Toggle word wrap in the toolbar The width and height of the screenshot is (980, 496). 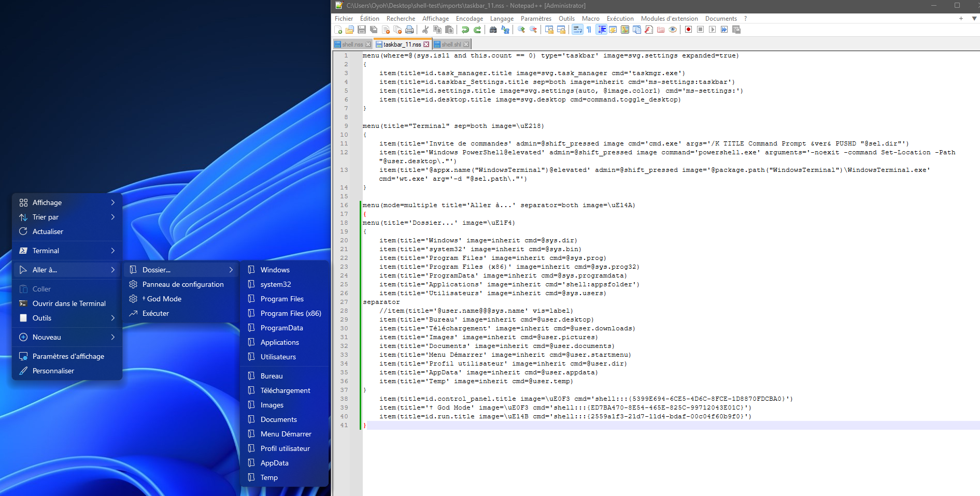577,30
